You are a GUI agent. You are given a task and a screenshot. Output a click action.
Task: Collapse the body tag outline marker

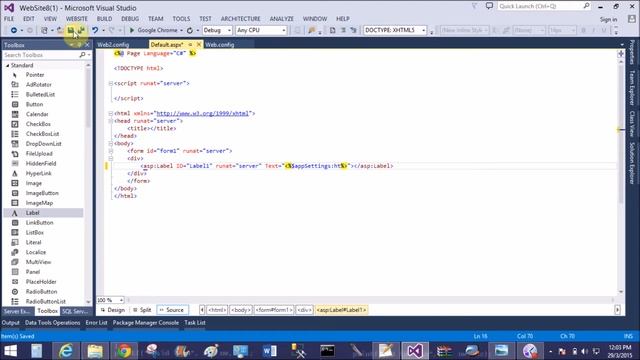point(111,144)
